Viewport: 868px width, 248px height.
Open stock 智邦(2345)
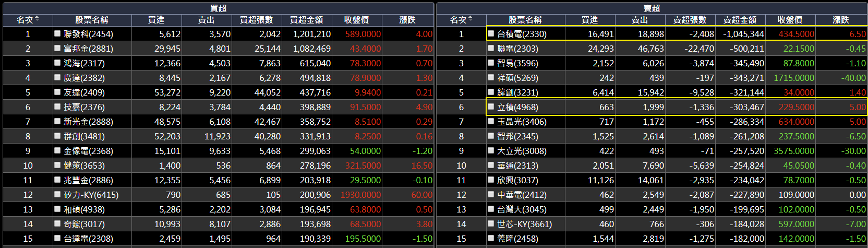tap(517, 136)
